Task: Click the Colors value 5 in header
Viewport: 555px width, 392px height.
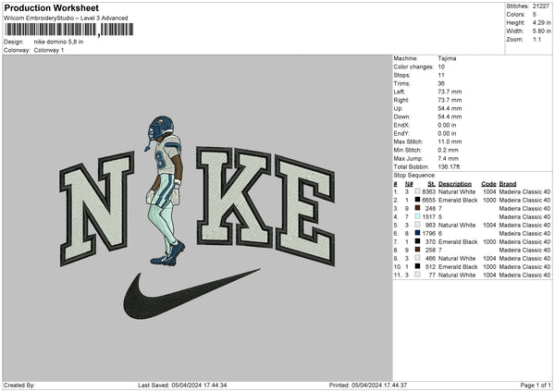Action: (534, 15)
